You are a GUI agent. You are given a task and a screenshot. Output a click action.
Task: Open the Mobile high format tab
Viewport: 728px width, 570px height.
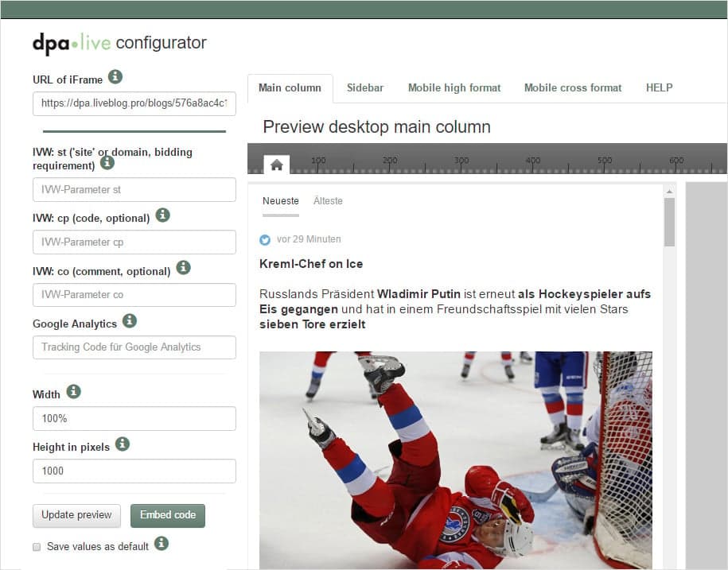coord(454,88)
